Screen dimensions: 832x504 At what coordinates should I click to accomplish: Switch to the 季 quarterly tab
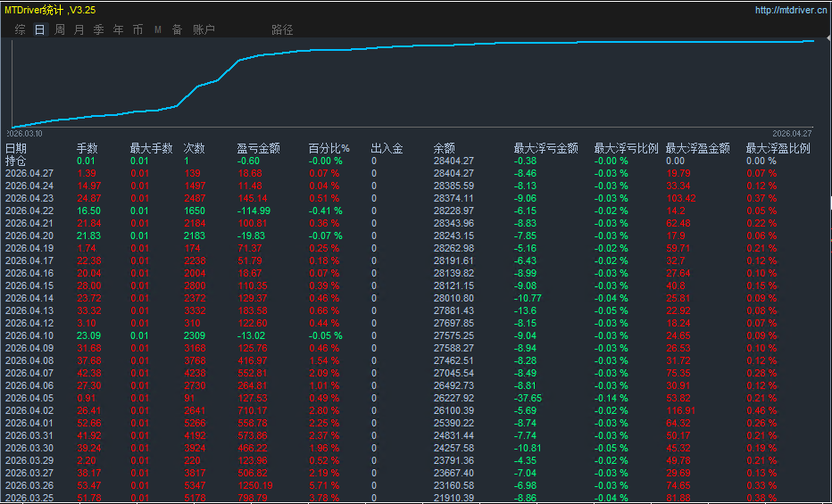tap(99, 29)
